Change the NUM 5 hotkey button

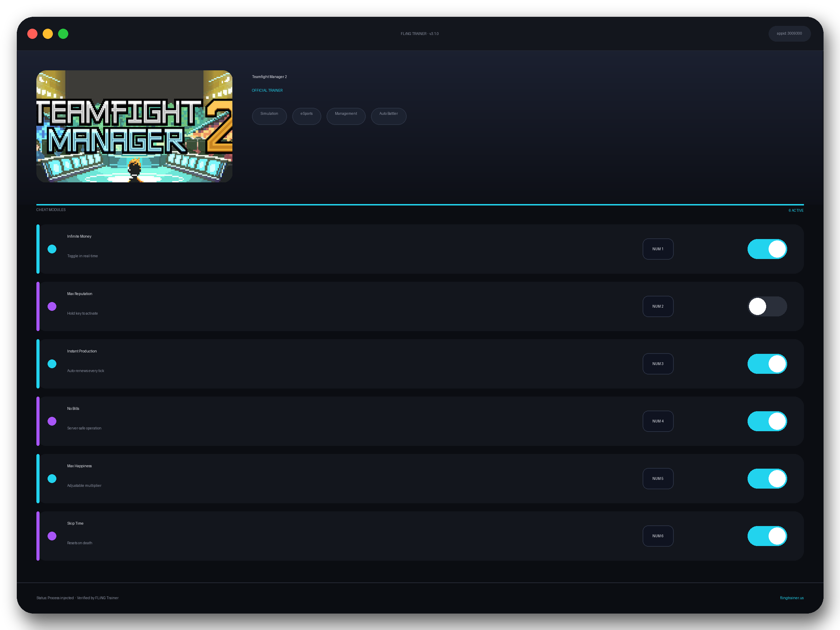(x=658, y=478)
